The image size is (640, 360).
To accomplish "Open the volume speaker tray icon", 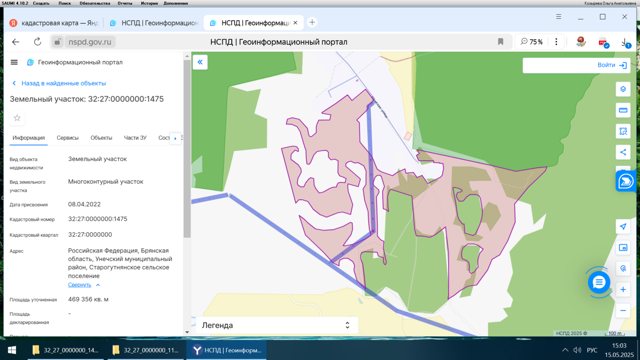I will click(577, 350).
